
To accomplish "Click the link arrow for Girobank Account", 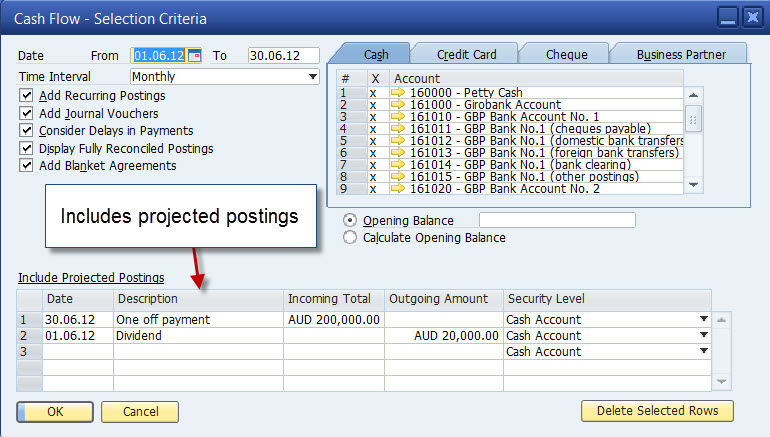I will click(398, 105).
